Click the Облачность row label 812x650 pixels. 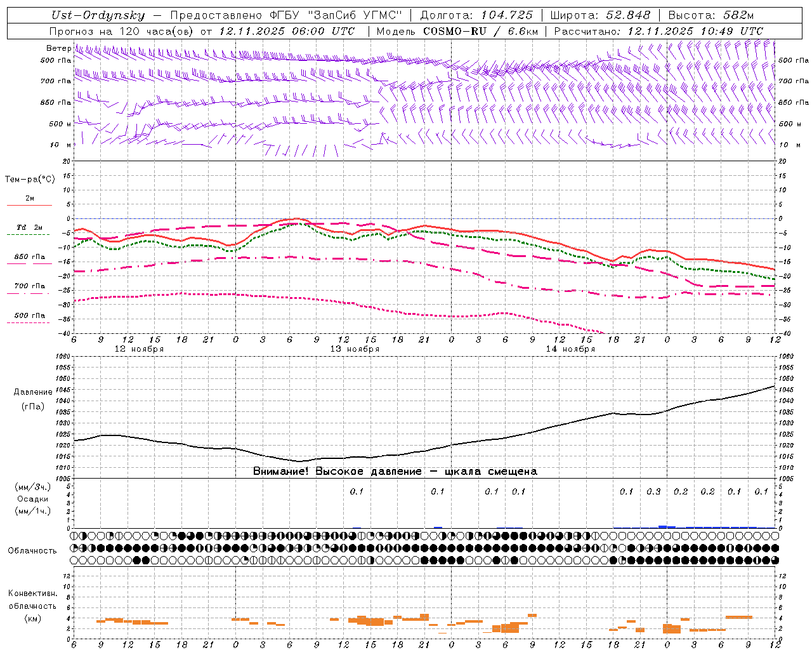pos(32,550)
